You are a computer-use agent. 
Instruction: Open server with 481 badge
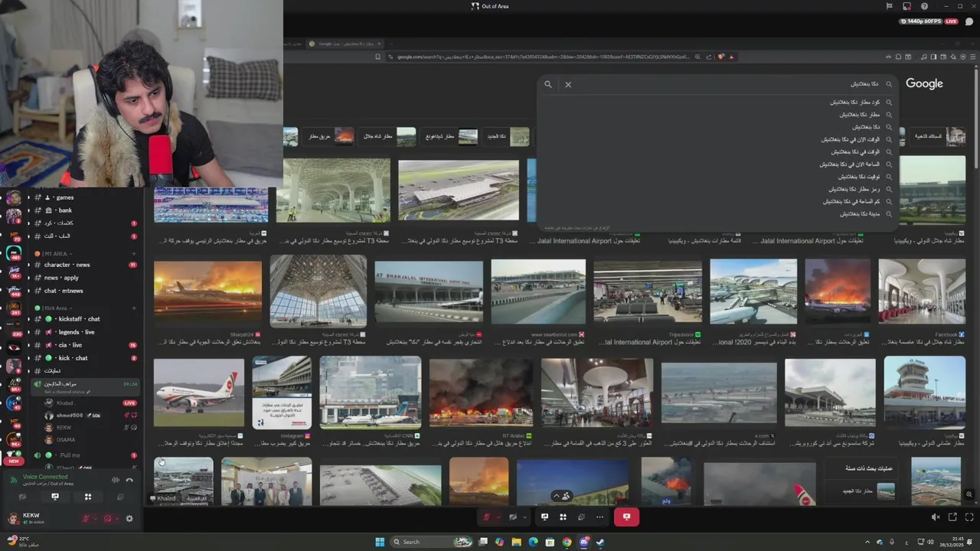(x=14, y=253)
